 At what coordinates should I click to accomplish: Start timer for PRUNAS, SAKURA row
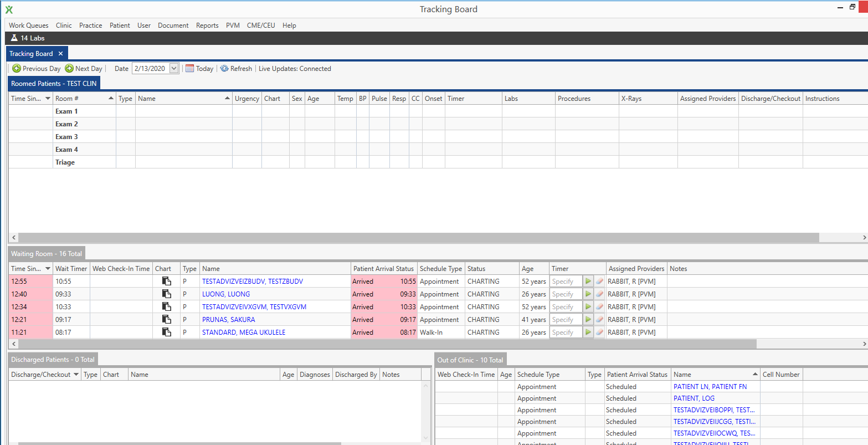pos(588,320)
